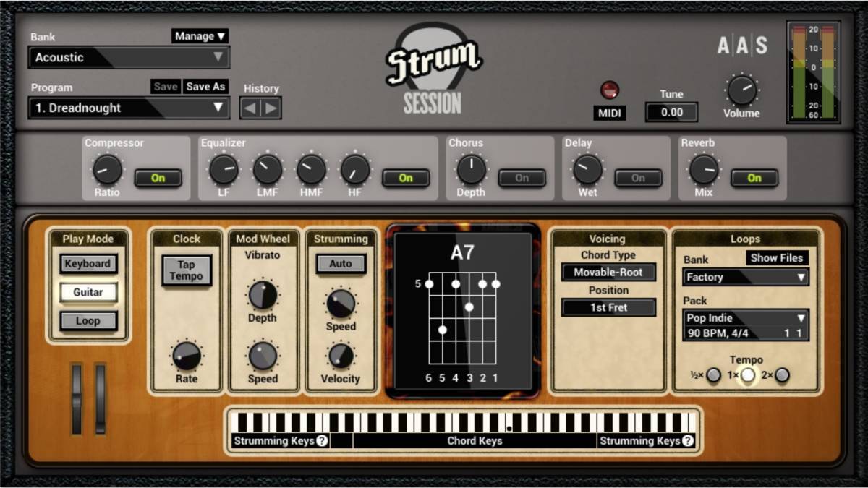Click the right Strumming Keys help icon
868x488 pixels.
coord(687,440)
